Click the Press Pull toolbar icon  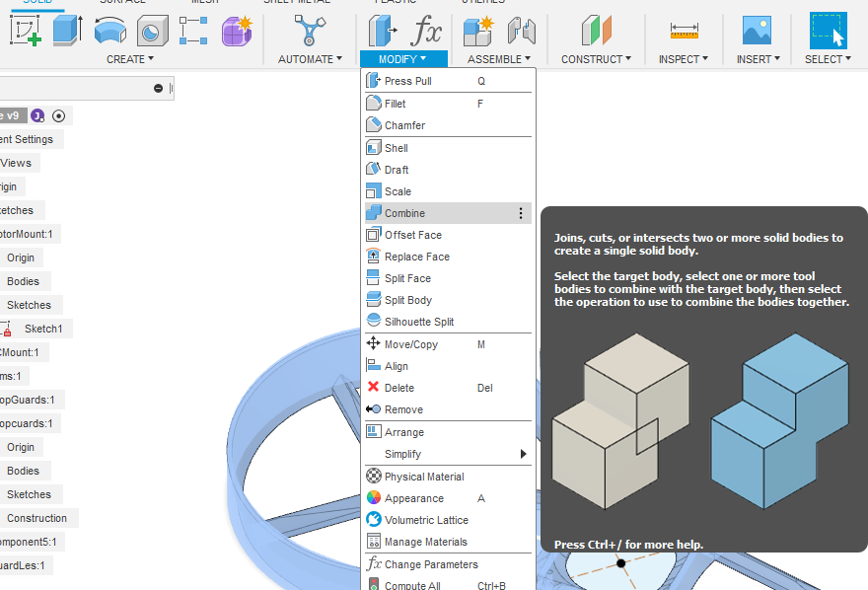coord(382,31)
